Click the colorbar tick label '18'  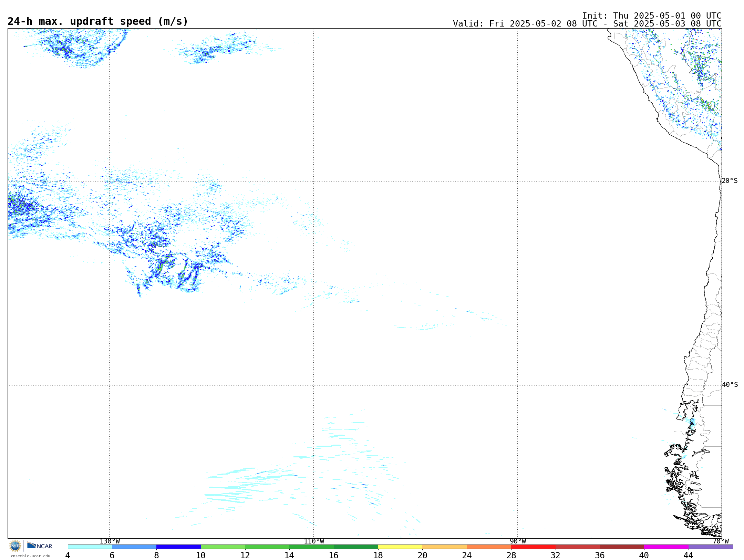pos(378,556)
